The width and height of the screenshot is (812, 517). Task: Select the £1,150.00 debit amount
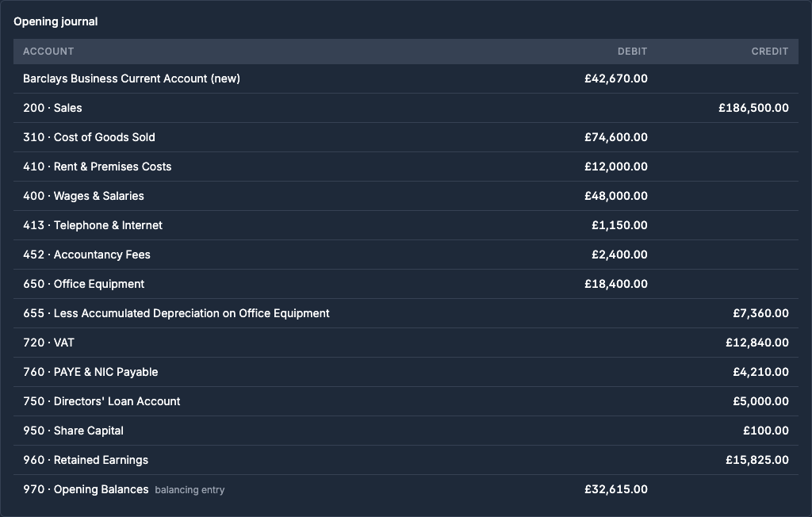[x=619, y=225]
